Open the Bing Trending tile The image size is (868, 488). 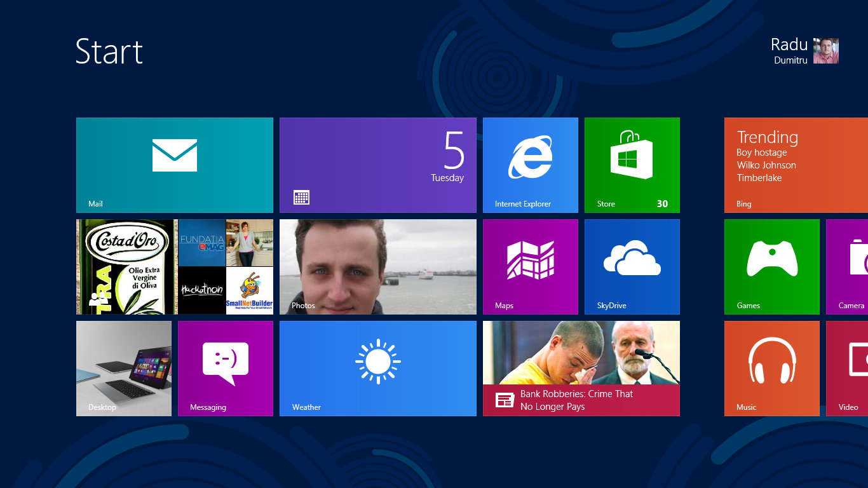(x=796, y=165)
